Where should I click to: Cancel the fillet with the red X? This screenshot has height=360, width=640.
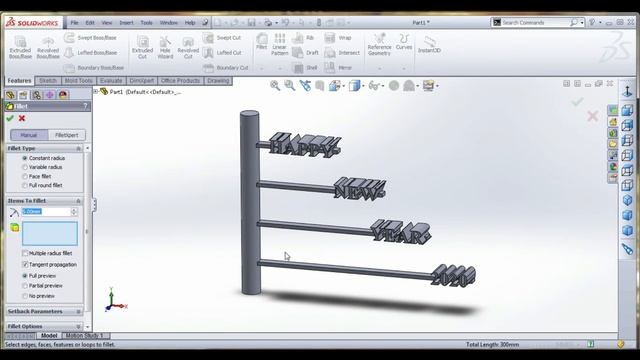(x=22, y=118)
